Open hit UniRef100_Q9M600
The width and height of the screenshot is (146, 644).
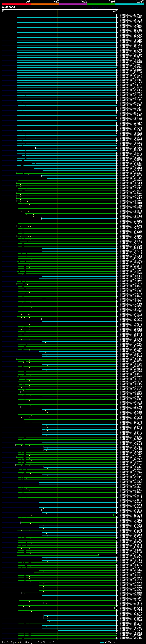(x=131, y=326)
